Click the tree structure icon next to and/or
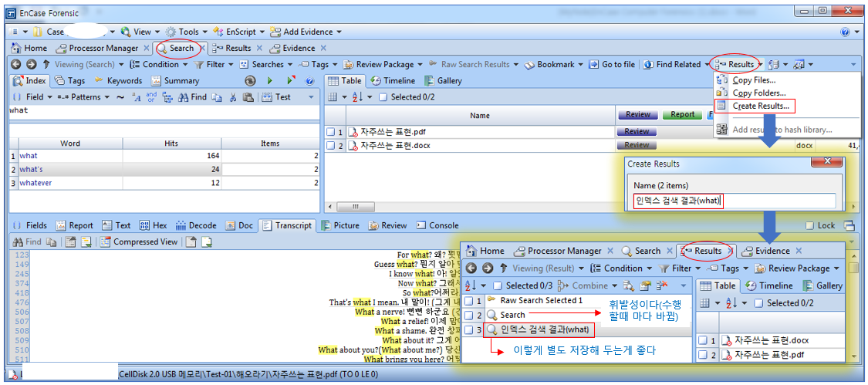 (167, 97)
